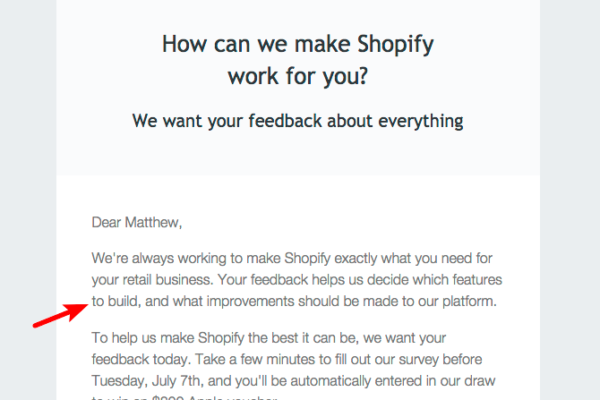Click the "How can we make Shopify" heading line
600x400 pixels.
(x=298, y=44)
